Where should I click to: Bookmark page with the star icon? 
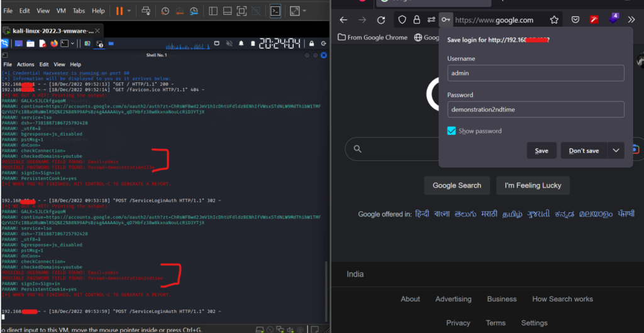(554, 20)
